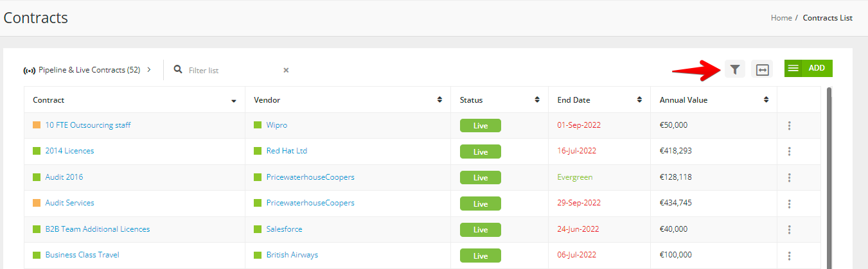868x269 pixels.
Task: Open row menu for B2B Team Additional Licences
Action: coord(789,229)
